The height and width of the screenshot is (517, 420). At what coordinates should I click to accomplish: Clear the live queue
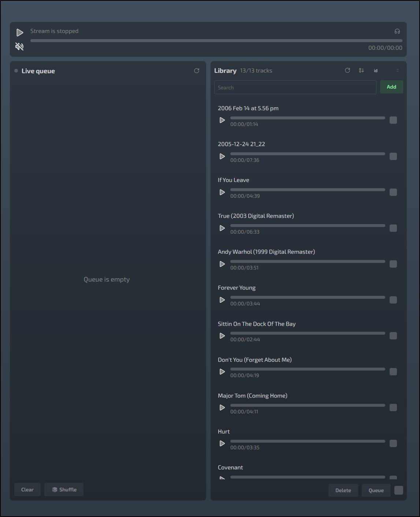tap(27, 490)
